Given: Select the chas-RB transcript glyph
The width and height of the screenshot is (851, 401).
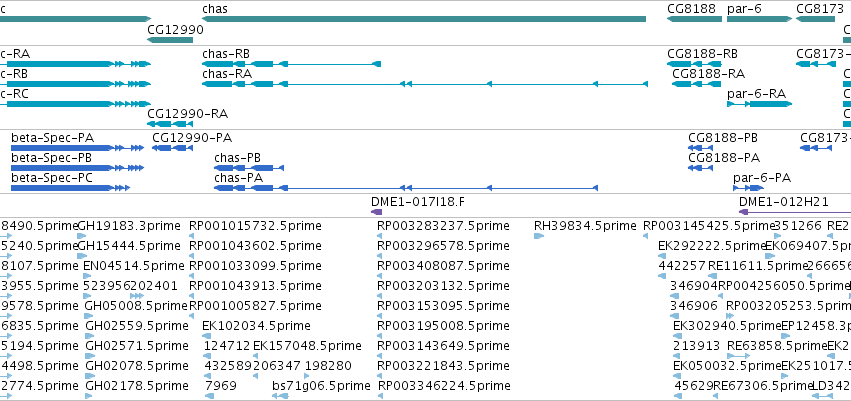Looking at the screenshot, I should (291, 64).
